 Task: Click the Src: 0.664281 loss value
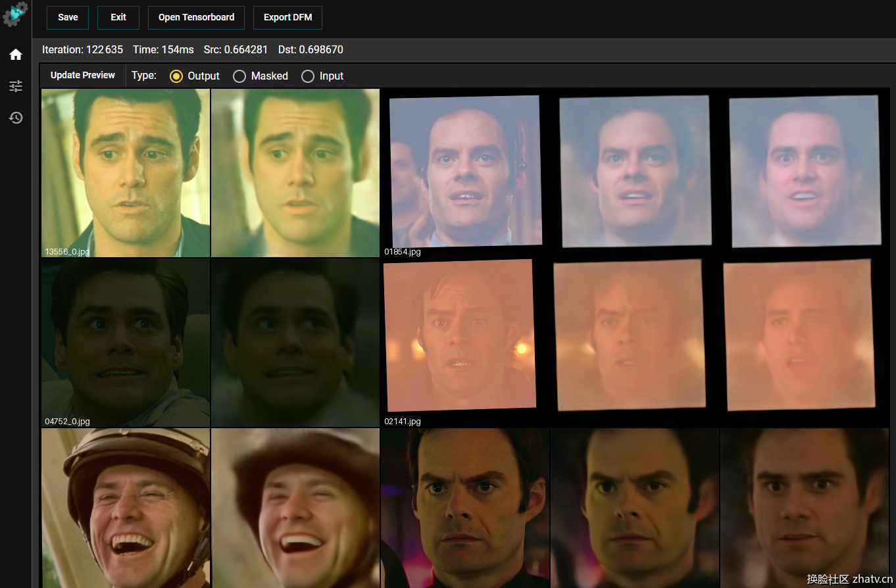pyautogui.click(x=236, y=50)
